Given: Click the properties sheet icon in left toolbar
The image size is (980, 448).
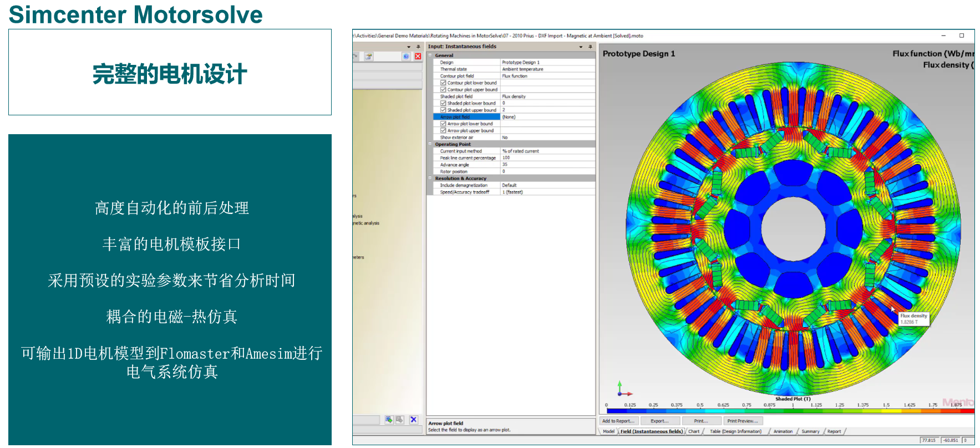Looking at the screenshot, I should 368,57.
